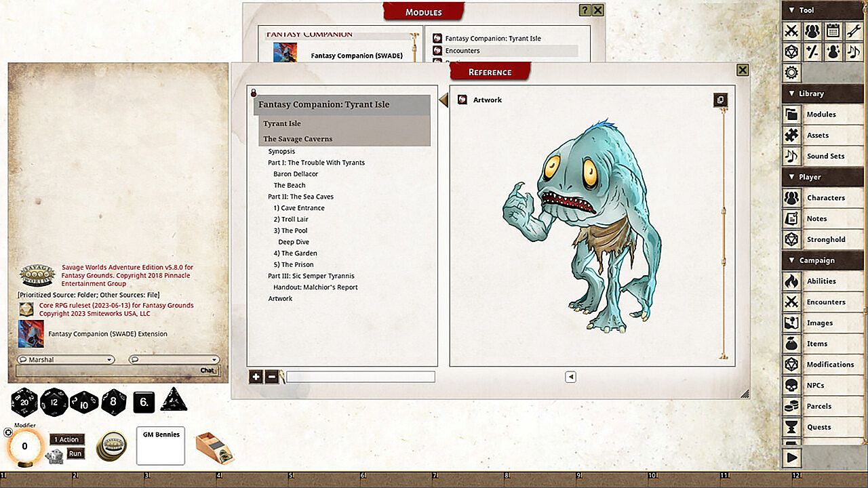Image resolution: width=868 pixels, height=488 pixels.
Task: Collapse the Tool section header
Action: coord(823,10)
